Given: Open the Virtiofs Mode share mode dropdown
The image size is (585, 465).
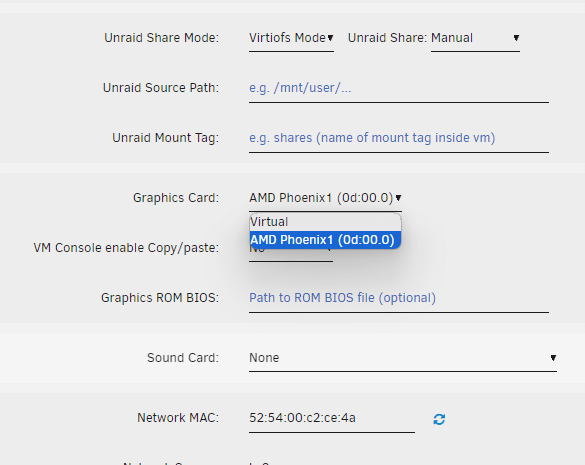Looking at the screenshot, I should pos(291,38).
